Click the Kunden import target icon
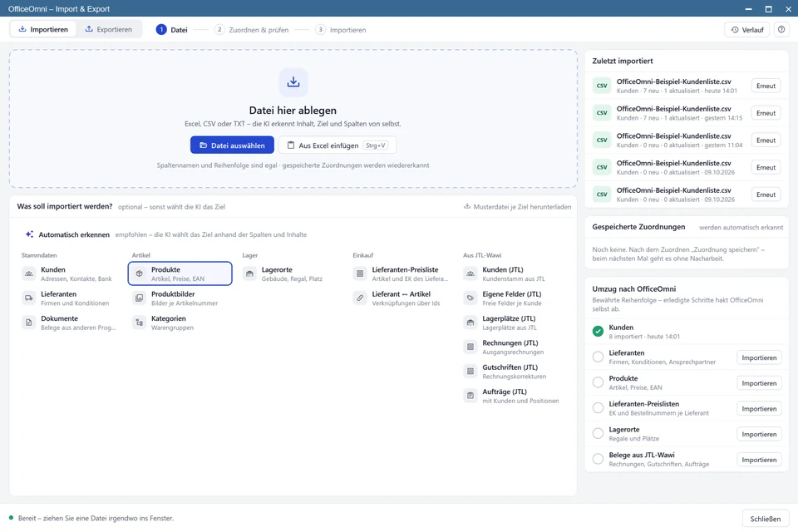The height and width of the screenshot is (532, 798). (x=29, y=273)
